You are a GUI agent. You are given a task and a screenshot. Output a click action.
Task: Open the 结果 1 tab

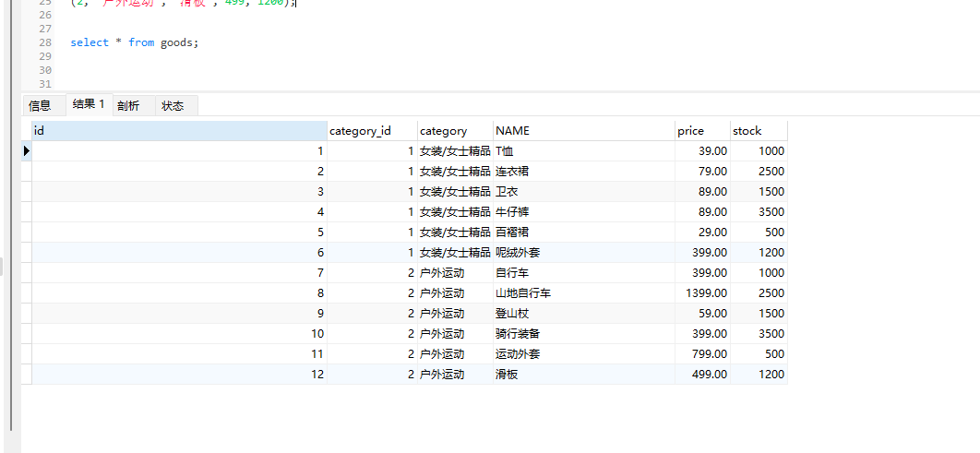[89, 104]
